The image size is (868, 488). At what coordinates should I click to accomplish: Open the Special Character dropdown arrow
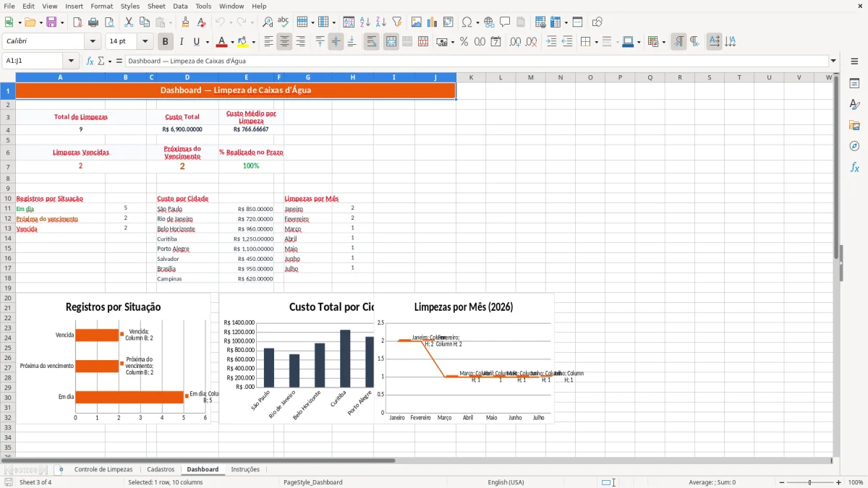[x=477, y=22]
